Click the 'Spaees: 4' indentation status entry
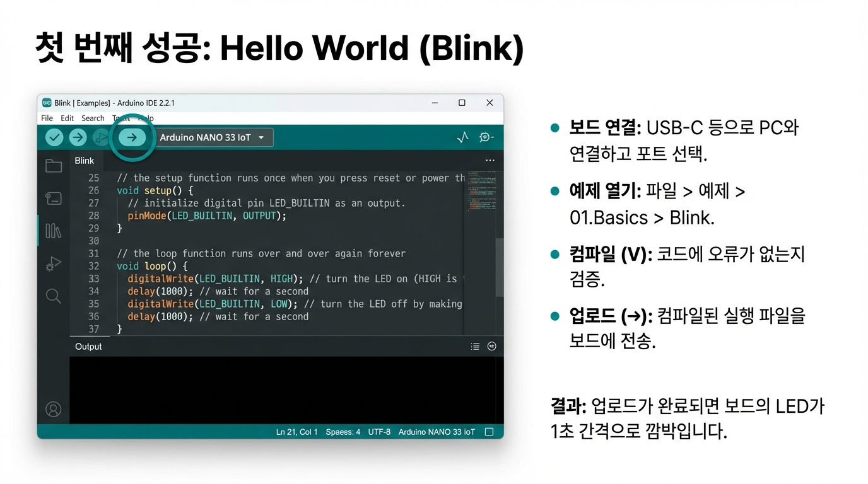 (343, 432)
